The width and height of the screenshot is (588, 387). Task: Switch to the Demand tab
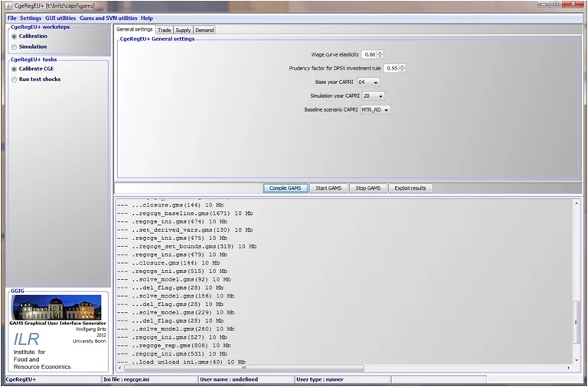tap(204, 30)
